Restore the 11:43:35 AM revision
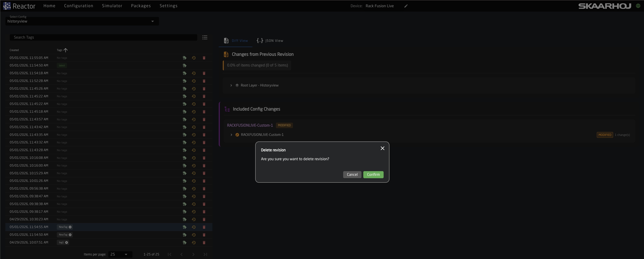The image size is (644, 259). point(194,135)
